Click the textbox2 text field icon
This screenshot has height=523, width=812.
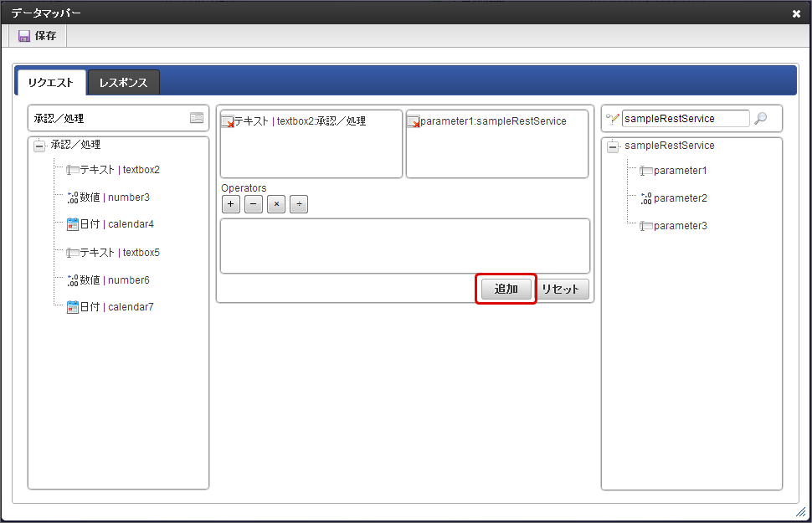click(x=73, y=170)
